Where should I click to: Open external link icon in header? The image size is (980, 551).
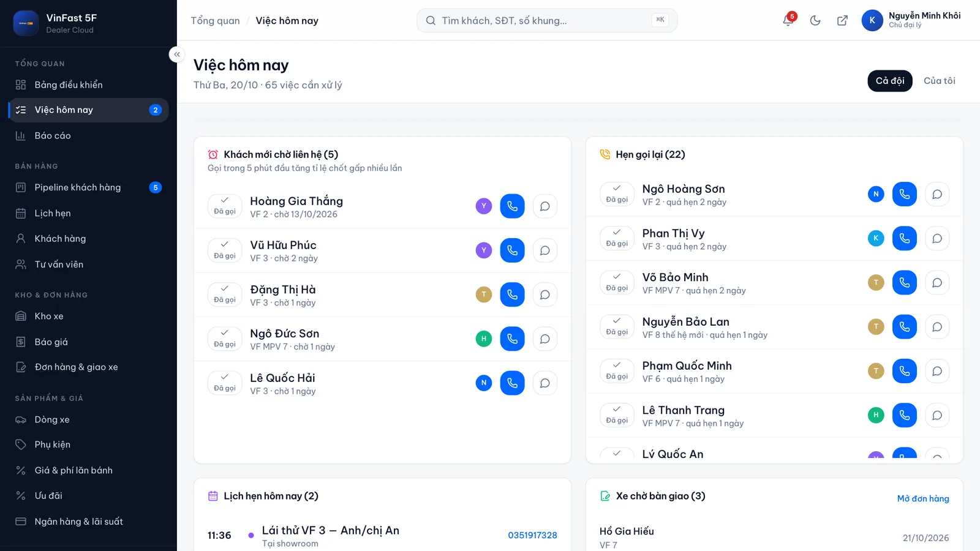[842, 20]
